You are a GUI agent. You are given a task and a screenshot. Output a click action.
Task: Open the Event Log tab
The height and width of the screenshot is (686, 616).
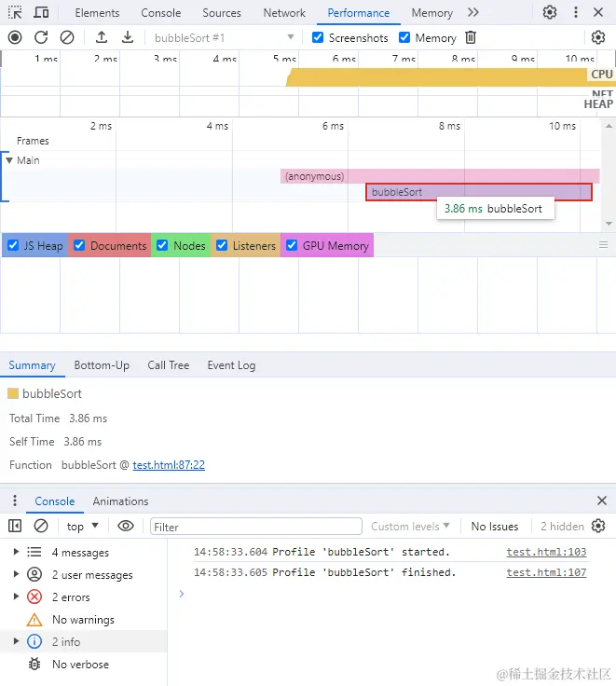(231, 365)
